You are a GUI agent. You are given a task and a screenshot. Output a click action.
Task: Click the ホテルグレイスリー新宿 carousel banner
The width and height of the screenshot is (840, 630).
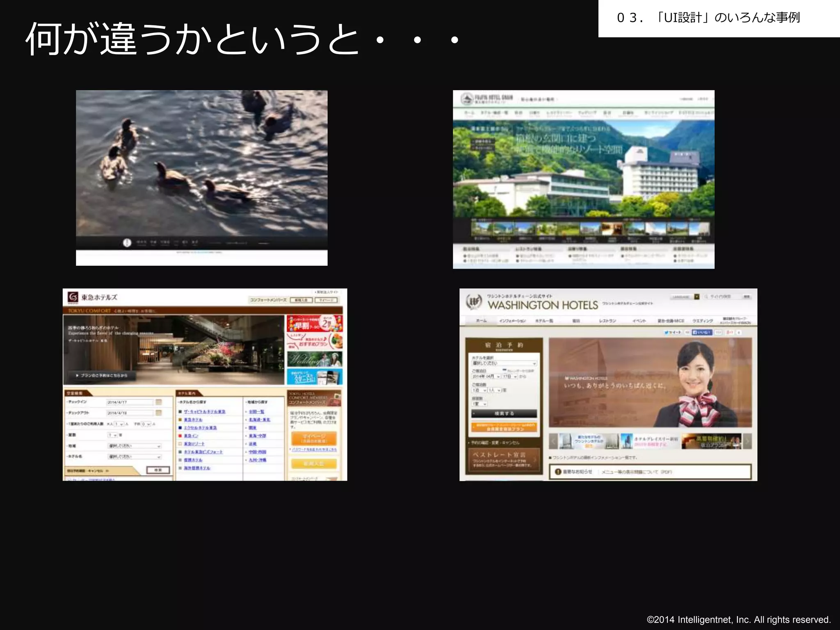pos(650,441)
